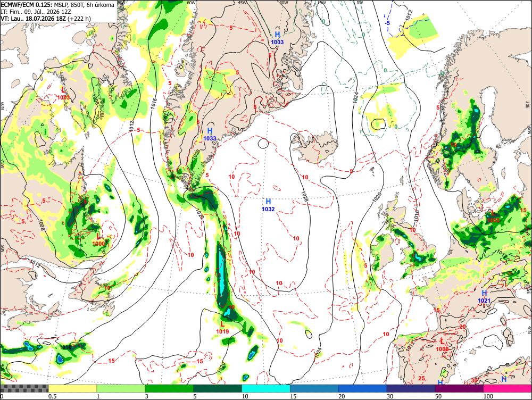Image resolution: width=532 pixels, height=400 pixels.
Task: Click the '1024' isobar label north of Iceland
Action: tap(355, 97)
